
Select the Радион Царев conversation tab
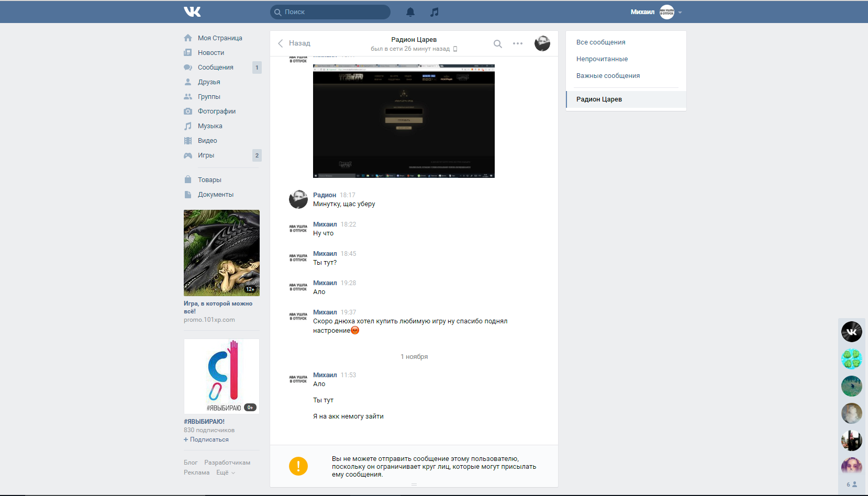point(626,99)
